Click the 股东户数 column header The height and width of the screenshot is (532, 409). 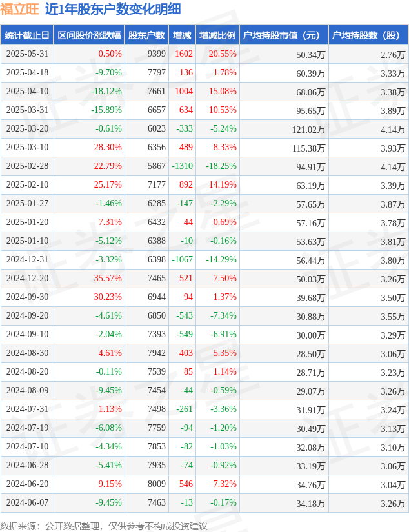(x=146, y=35)
